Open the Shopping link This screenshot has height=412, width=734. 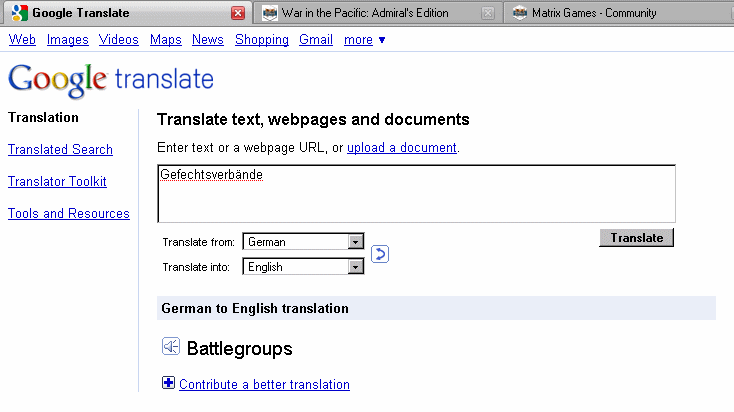tap(262, 40)
